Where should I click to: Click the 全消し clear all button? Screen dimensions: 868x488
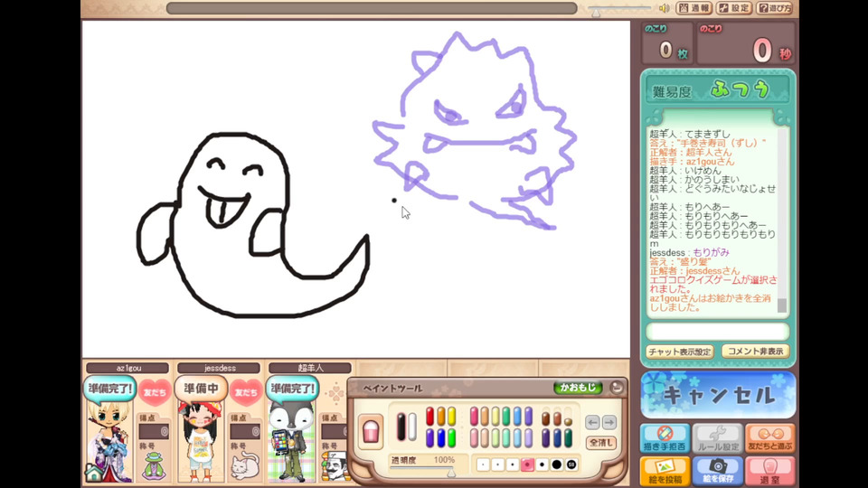[x=602, y=443]
